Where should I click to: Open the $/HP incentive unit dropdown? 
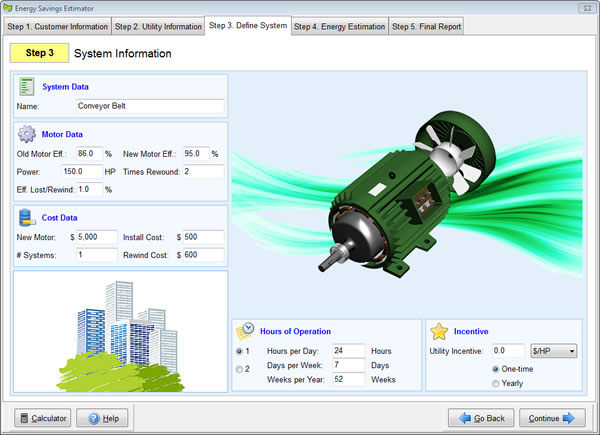[554, 351]
